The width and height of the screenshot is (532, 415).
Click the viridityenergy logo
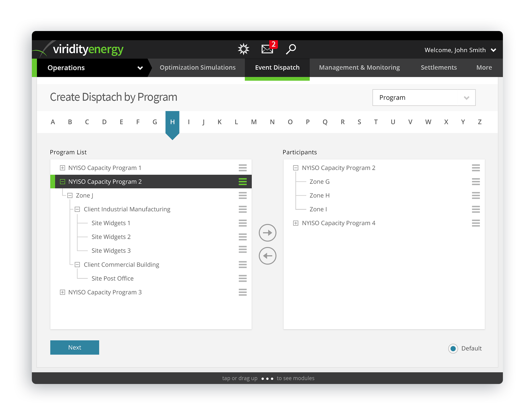click(x=88, y=50)
